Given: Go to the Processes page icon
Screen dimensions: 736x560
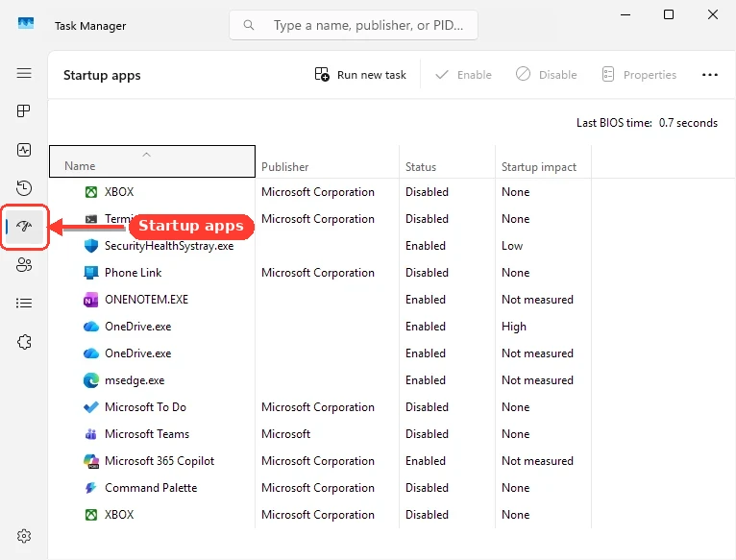Looking at the screenshot, I should pyautogui.click(x=24, y=111).
